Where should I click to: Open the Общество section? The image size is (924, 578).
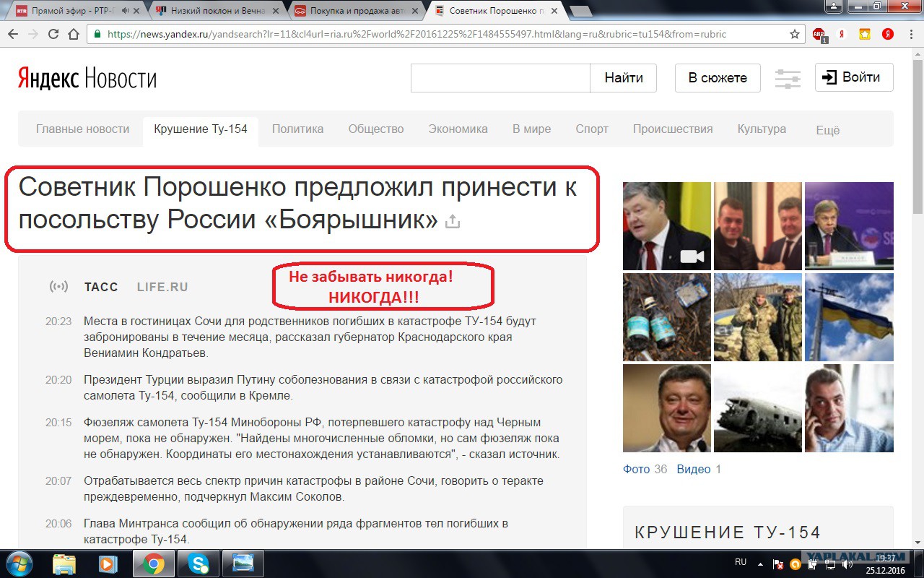pyautogui.click(x=376, y=129)
